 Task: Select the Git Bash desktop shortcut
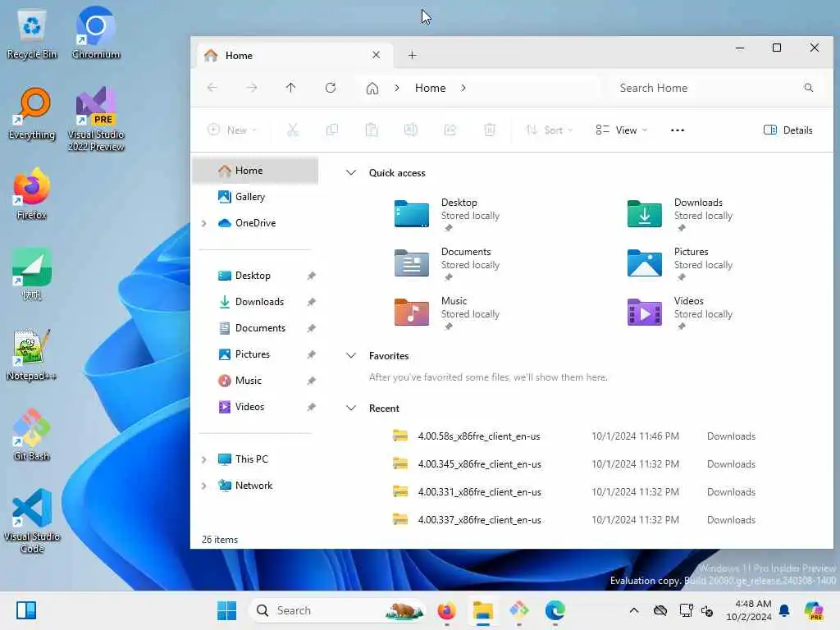(x=32, y=435)
